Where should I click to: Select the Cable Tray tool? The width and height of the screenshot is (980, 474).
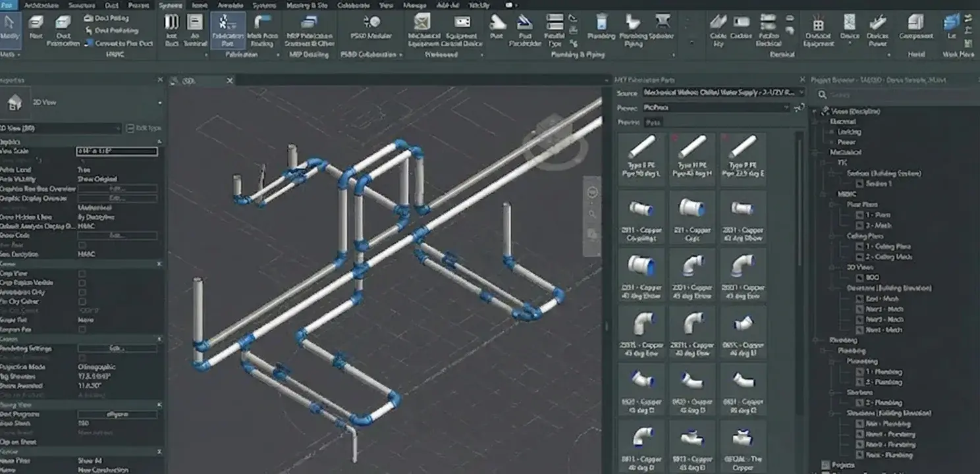pos(718,30)
